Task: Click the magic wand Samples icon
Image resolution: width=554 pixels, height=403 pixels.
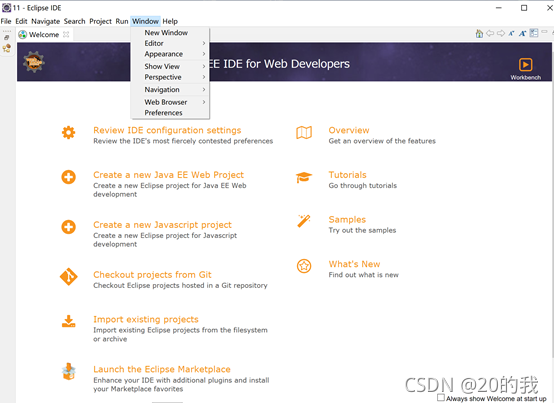Action: [304, 221]
